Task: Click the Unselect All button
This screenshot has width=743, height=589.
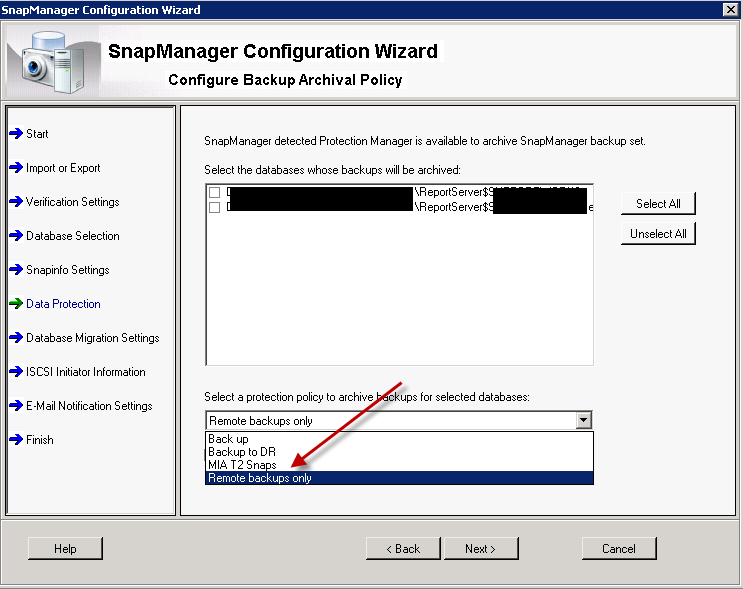Action: point(658,234)
